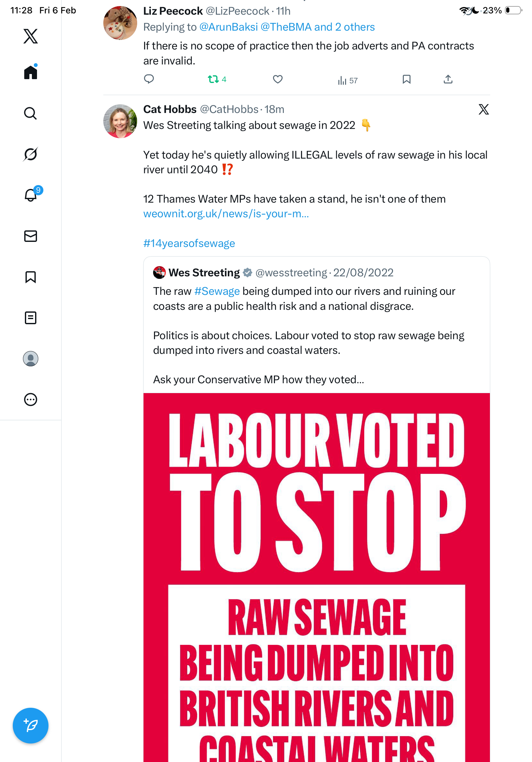Undo repost on Liz Peecock's reply

coord(213,79)
